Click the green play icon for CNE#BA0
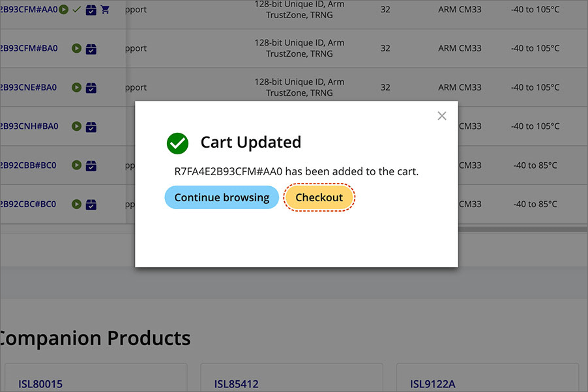This screenshot has width=588, height=392. click(77, 87)
